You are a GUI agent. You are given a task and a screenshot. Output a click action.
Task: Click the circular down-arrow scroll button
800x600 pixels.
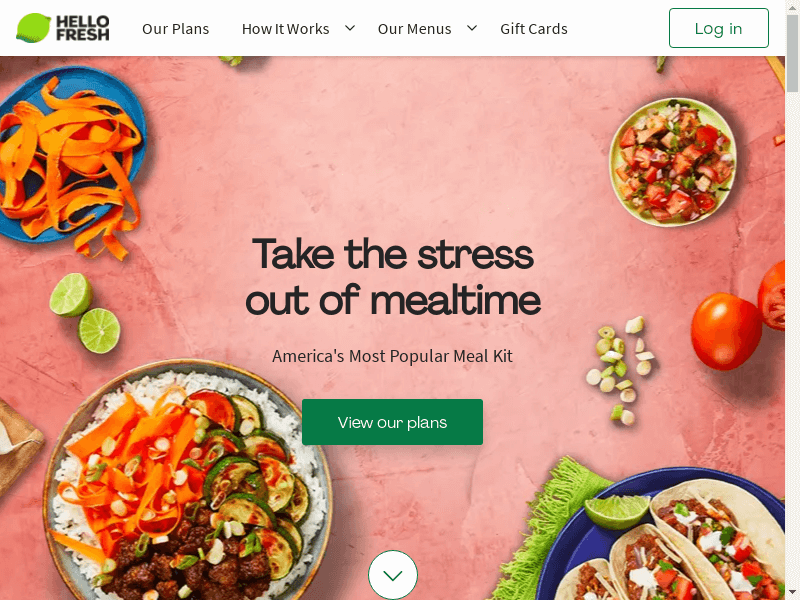(392, 575)
